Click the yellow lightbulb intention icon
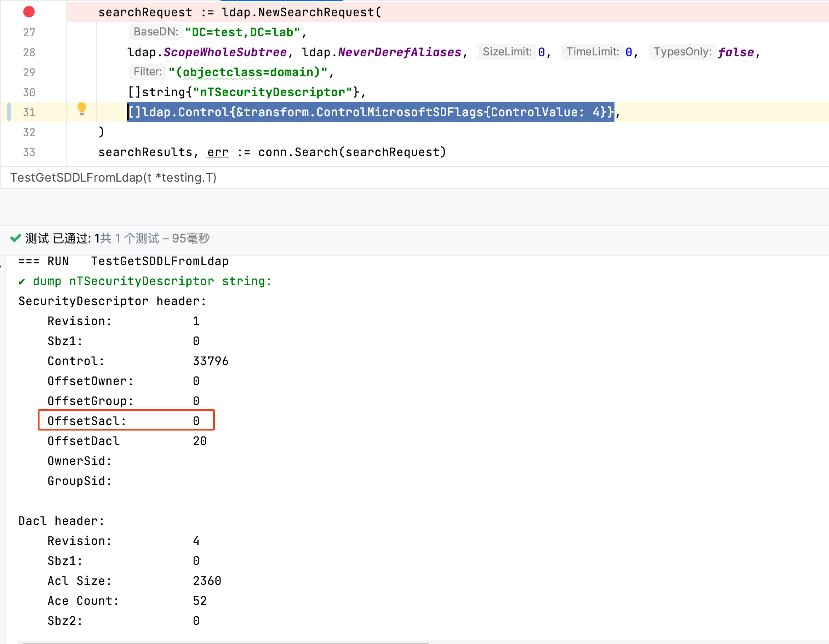The height and width of the screenshot is (644, 829). pyautogui.click(x=82, y=109)
